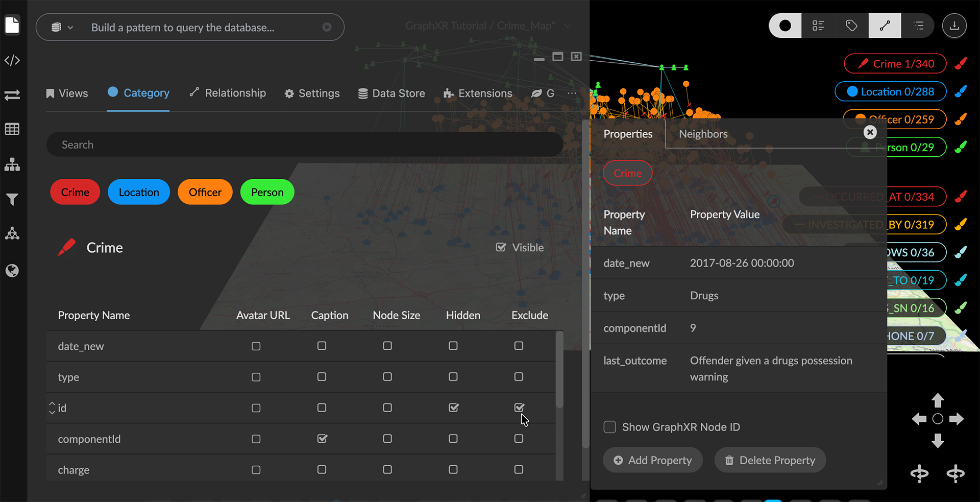Expand the more tabs ellipsis menu

[572, 93]
